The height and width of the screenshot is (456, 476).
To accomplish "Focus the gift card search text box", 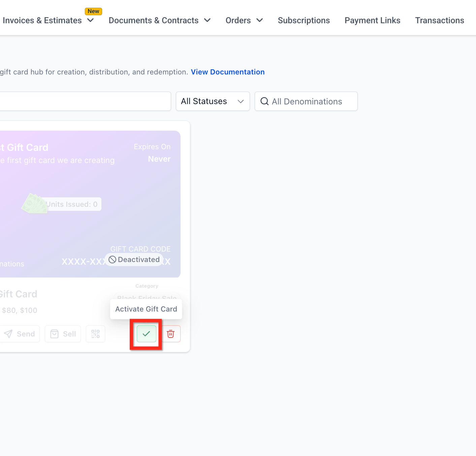I will click(x=85, y=101).
